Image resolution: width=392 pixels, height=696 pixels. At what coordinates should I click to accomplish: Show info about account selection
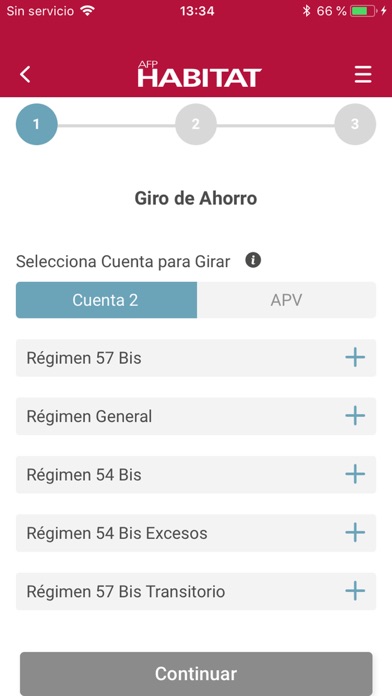click(253, 260)
